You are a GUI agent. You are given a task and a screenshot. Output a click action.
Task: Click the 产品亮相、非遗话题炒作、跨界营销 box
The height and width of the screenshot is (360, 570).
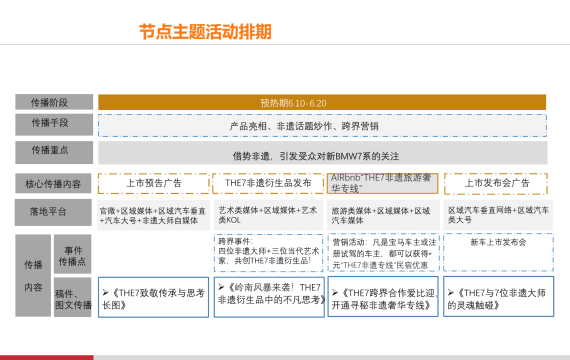322,125
